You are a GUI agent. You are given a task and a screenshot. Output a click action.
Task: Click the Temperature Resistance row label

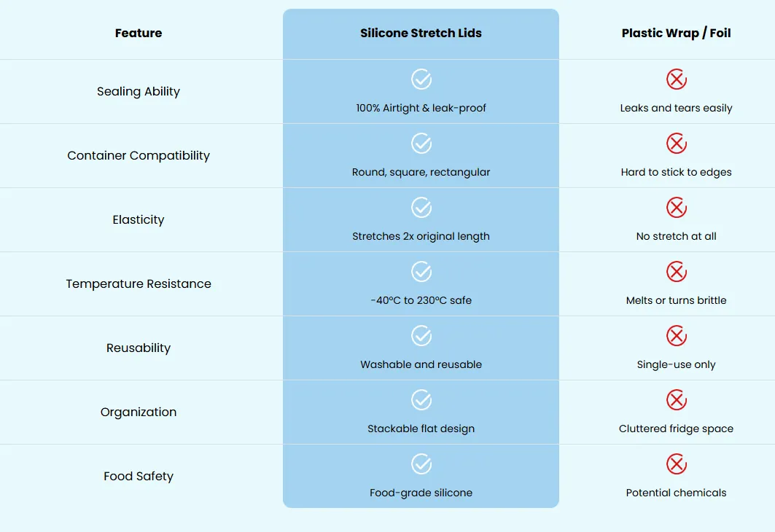tap(139, 284)
